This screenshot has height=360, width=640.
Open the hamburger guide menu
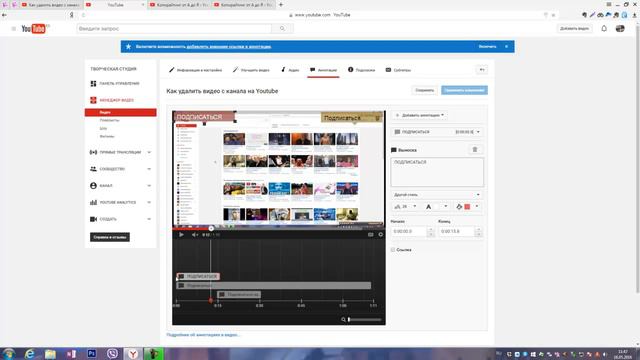coord(13,29)
